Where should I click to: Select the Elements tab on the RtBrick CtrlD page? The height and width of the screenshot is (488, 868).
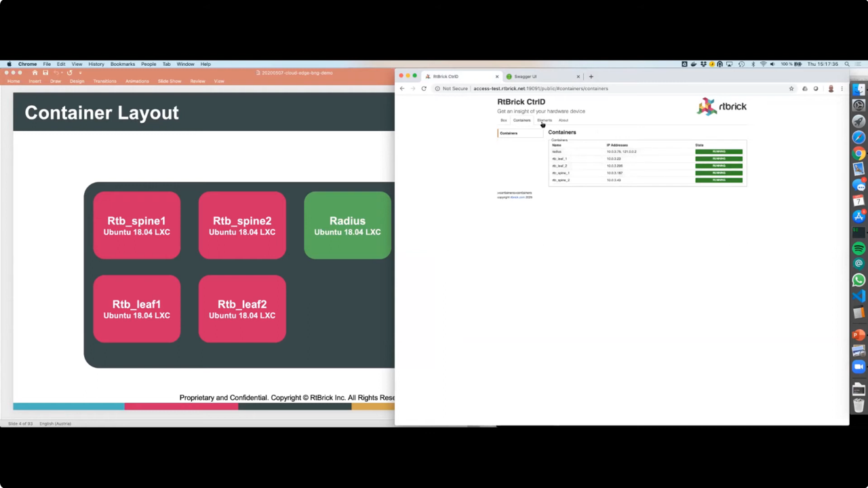coord(544,120)
